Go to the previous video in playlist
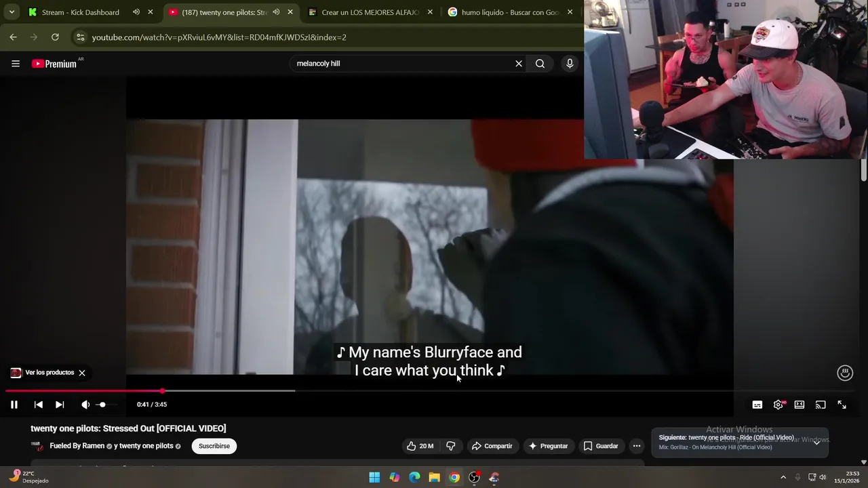868x488 pixels. pos(39,405)
